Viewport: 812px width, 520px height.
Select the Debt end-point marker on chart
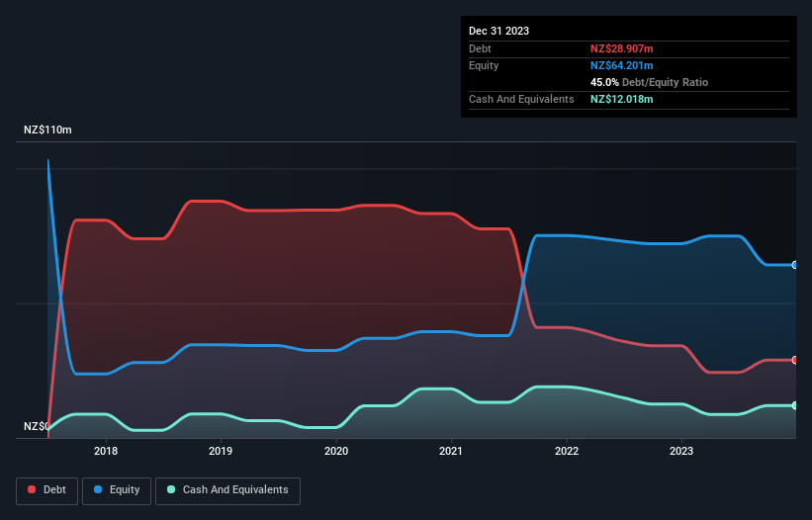click(x=795, y=360)
